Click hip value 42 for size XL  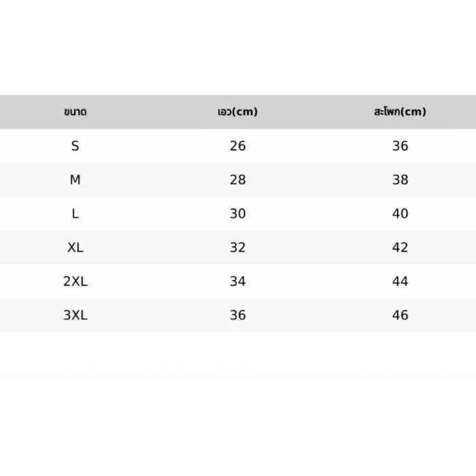400,248
